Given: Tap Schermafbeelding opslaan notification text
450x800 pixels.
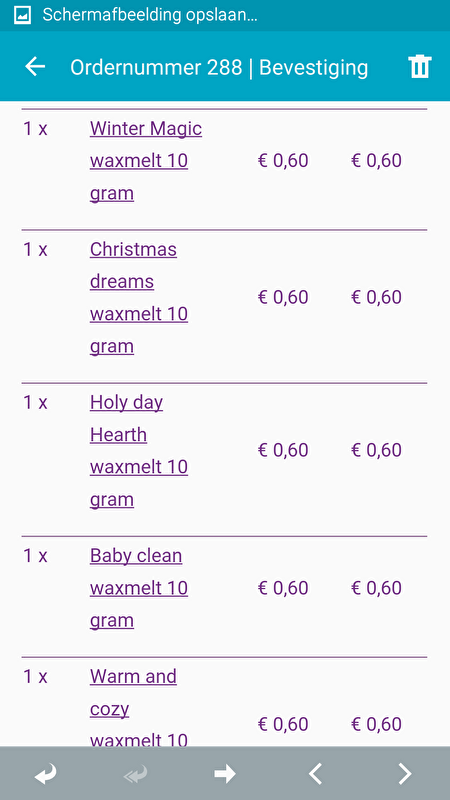Looking at the screenshot, I should (x=149, y=15).
